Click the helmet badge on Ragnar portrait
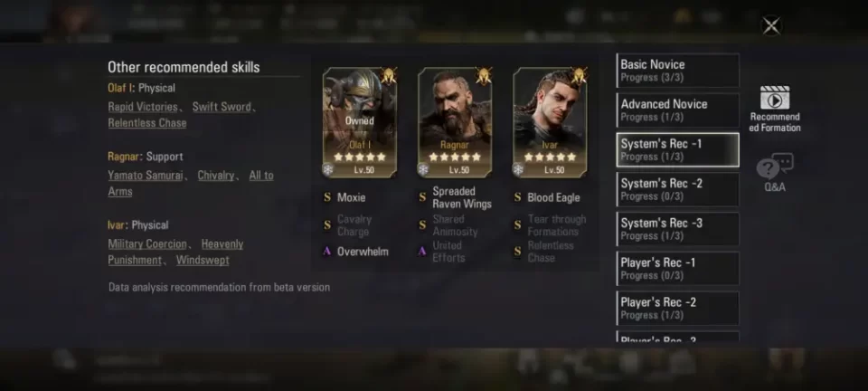The image size is (868, 391). click(x=483, y=76)
